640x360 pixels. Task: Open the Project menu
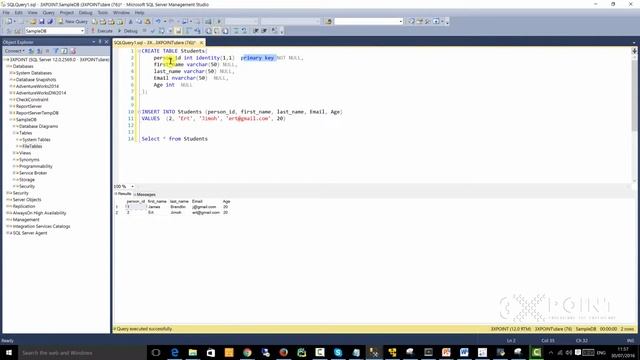click(x=67, y=13)
